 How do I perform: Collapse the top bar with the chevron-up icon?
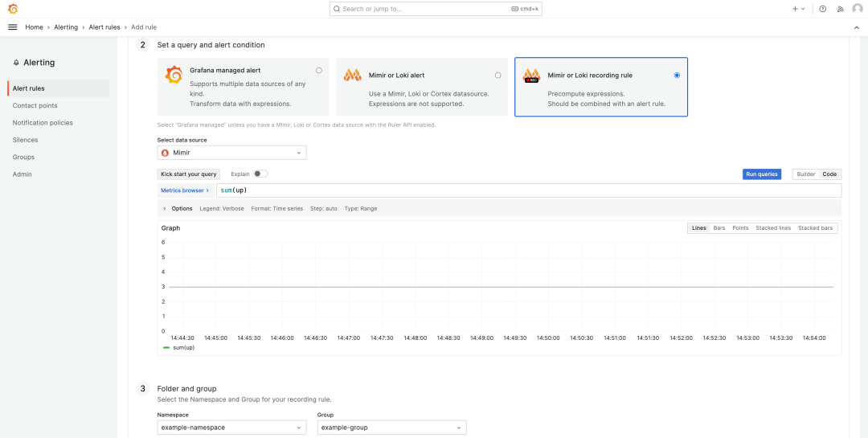[856, 27]
